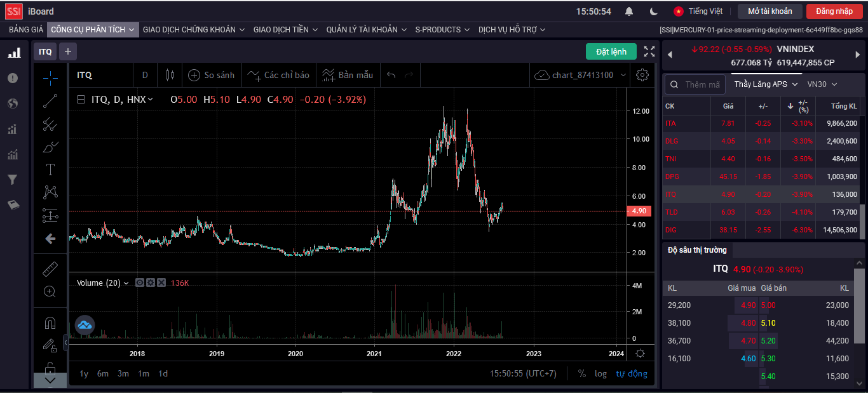868x393 pixels.
Task: Click Đăng nhập login button
Action: point(834,11)
